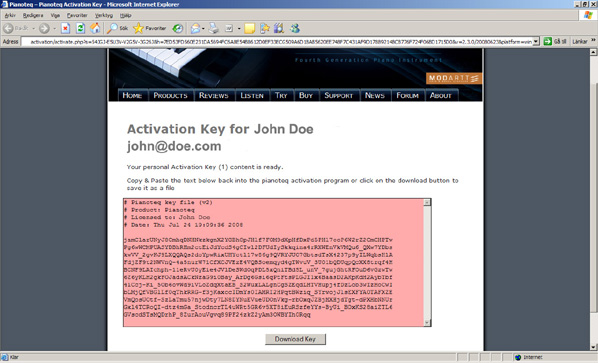Open the Visa menu

[x=55, y=15]
